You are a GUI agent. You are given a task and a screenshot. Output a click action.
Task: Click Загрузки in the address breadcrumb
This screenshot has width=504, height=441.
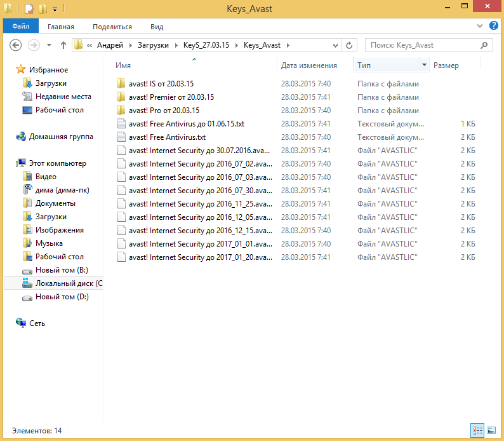153,45
